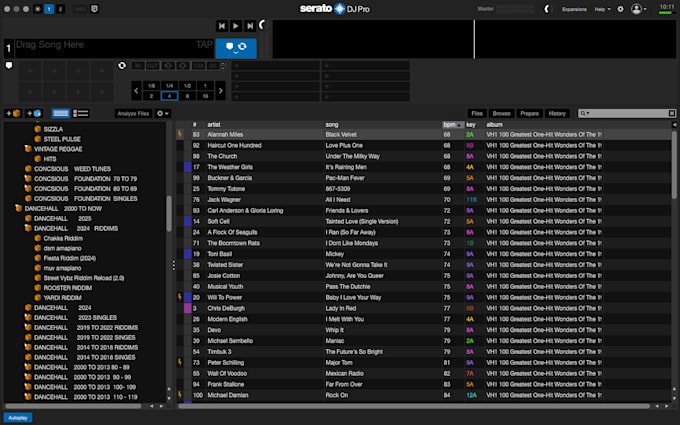Image resolution: width=680 pixels, height=425 pixels.
Task: Click the purple color tag on Lady In Red
Action: point(188,308)
